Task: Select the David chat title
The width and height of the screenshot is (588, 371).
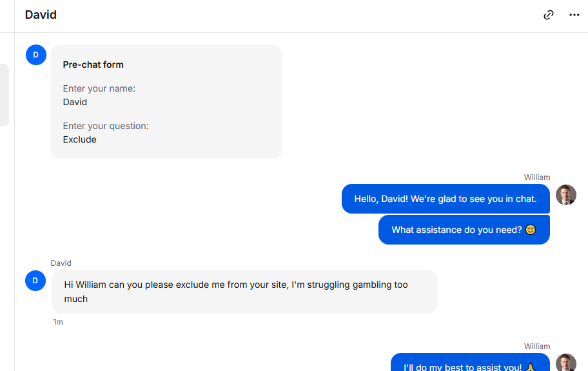Action: pos(41,15)
